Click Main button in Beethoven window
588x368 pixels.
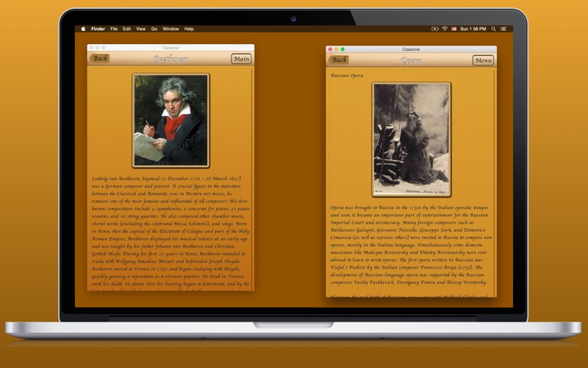click(x=241, y=59)
